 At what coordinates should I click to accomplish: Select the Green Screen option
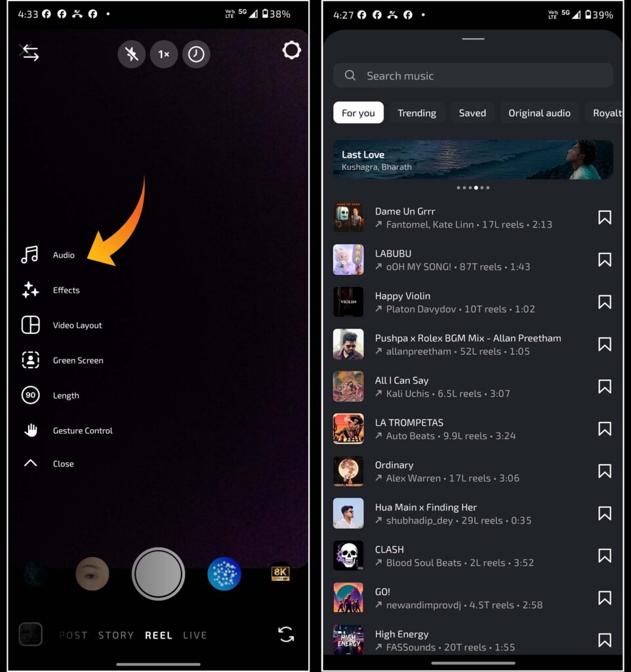62,360
